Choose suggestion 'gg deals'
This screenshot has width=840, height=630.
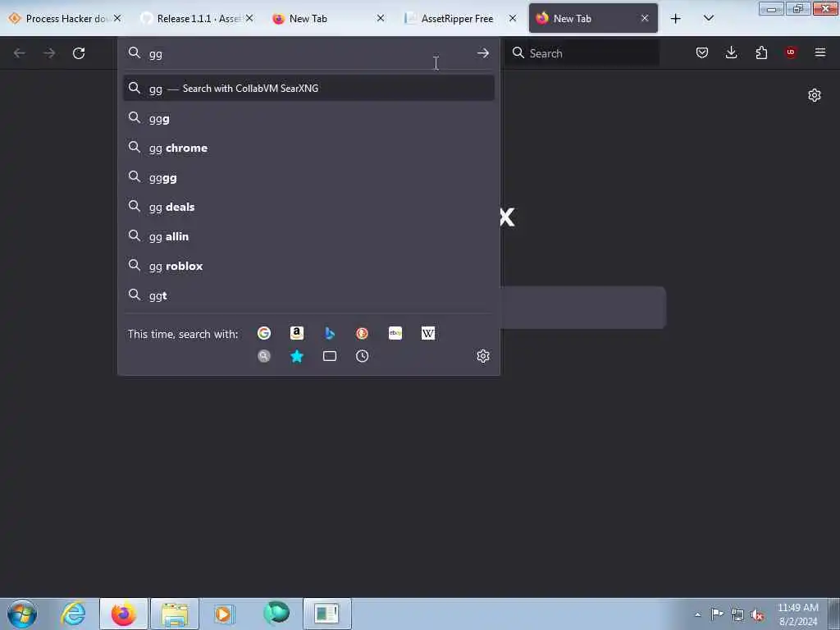click(308, 207)
